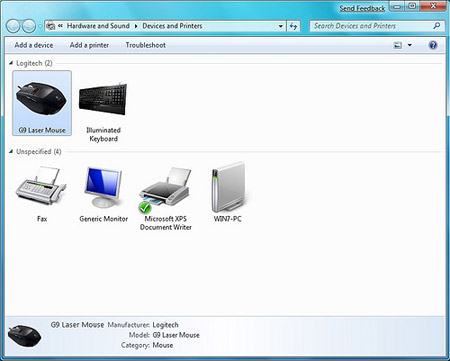Open the recent pages dropdown near nav arrows

coord(40,26)
